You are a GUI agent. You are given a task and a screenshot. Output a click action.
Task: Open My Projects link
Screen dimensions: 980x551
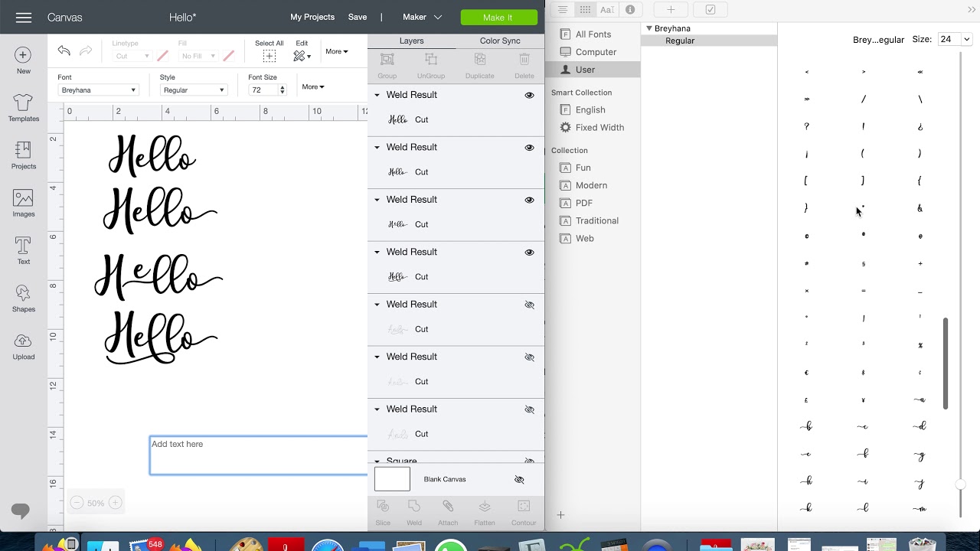click(312, 17)
